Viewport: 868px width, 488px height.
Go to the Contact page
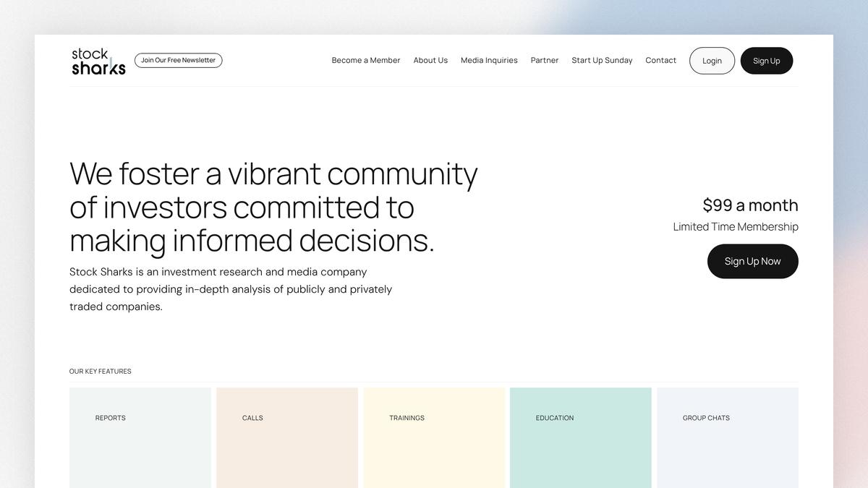click(x=661, y=61)
